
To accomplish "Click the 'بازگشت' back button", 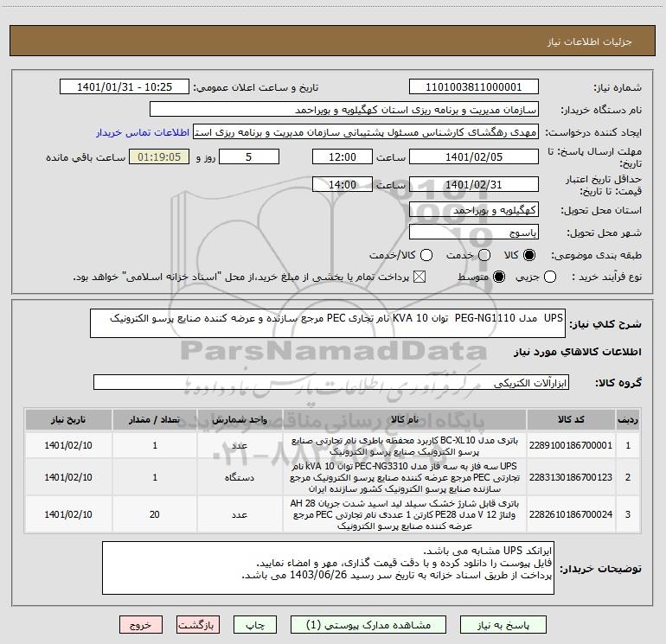I will pos(198,625).
